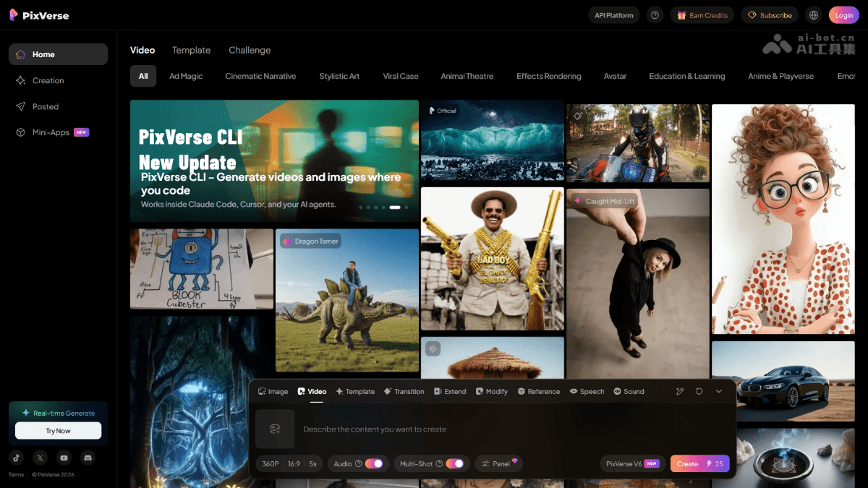Image resolution: width=868 pixels, height=488 pixels.
Task: Click the help icon next to Multi-Shot
Action: (439, 464)
